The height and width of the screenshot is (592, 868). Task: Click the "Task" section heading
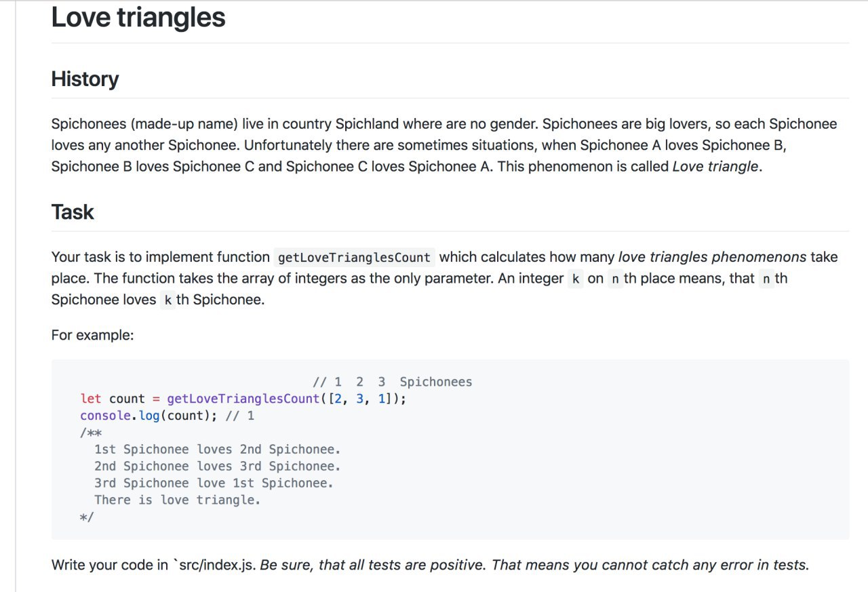73,212
